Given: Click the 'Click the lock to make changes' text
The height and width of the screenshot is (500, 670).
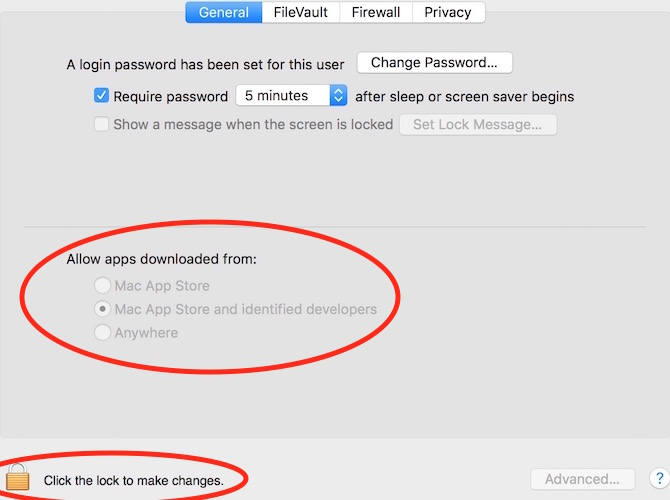Looking at the screenshot, I should (133, 481).
